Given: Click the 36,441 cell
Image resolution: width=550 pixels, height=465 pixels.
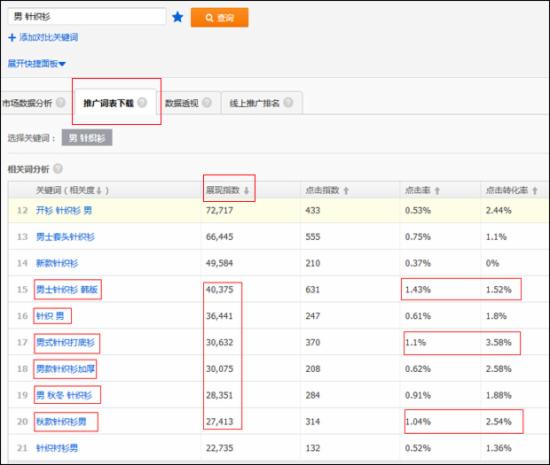Looking at the screenshot, I should pyautogui.click(x=219, y=316).
